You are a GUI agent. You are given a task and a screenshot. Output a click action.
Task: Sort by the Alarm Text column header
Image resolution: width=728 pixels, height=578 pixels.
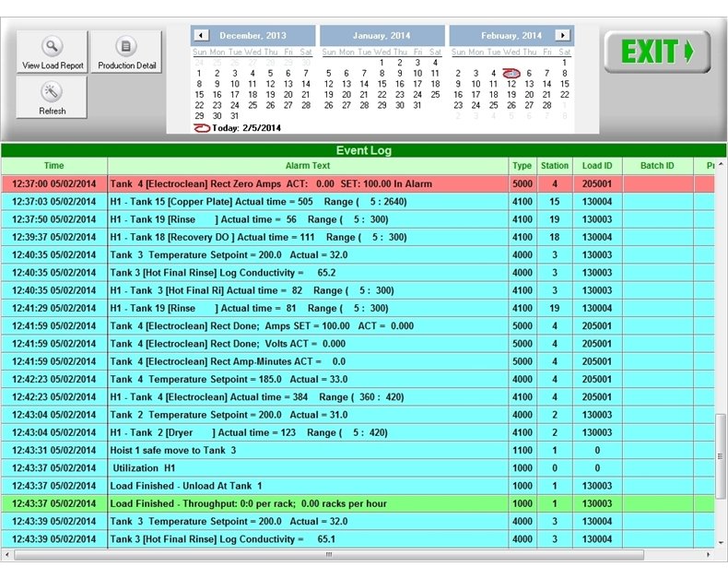click(308, 166)
